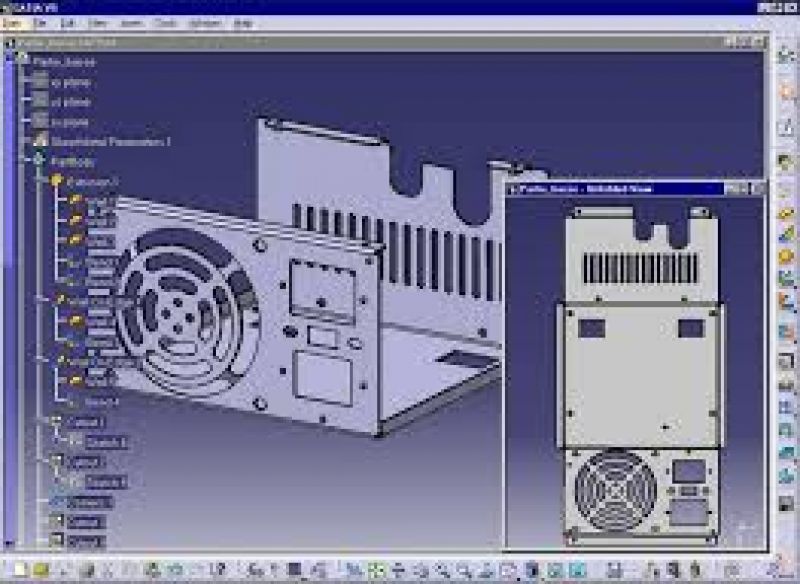Open the View menu
800x584 pixels.
pos(97,23)
